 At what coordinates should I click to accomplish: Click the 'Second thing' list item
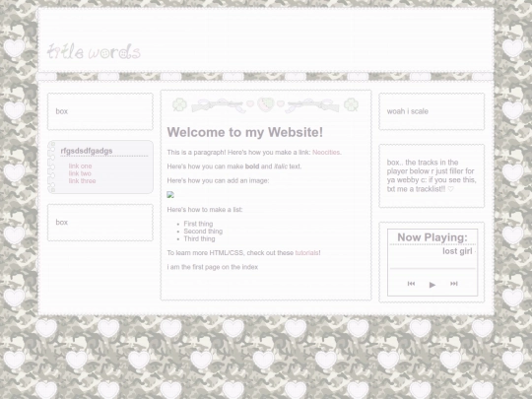(203, 232)
